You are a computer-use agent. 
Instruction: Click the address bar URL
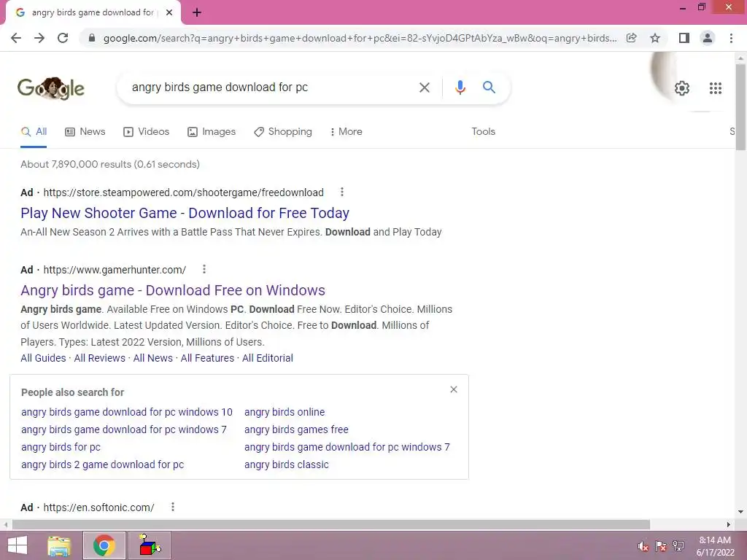click(x=360, y=38)
